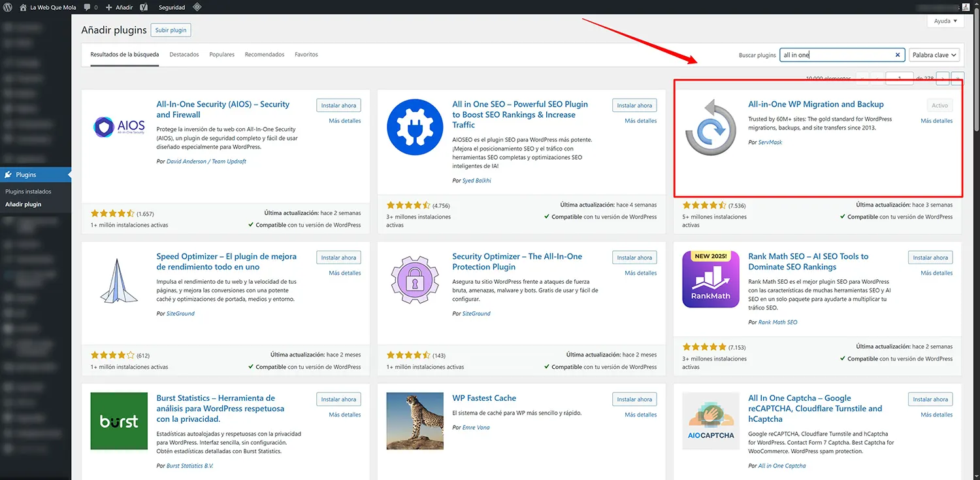Screen dimensions: 980x480
Task: Open the Añadir new content menu
Action: 120,7
